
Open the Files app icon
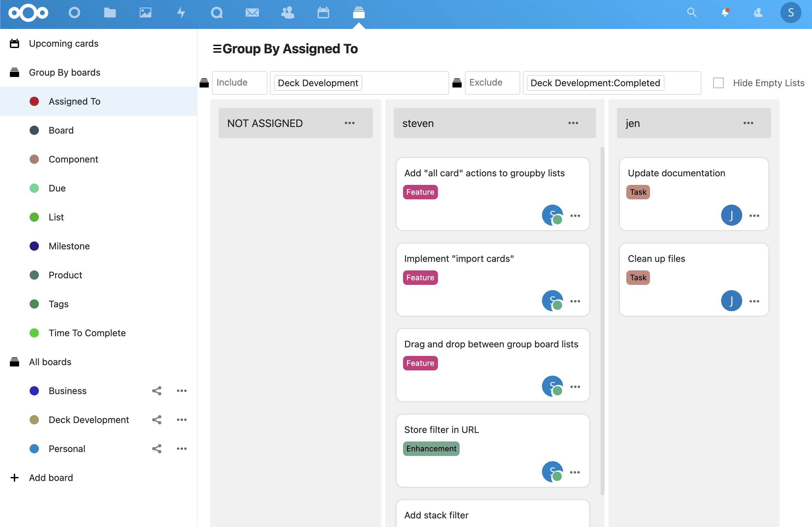point(110,13)
